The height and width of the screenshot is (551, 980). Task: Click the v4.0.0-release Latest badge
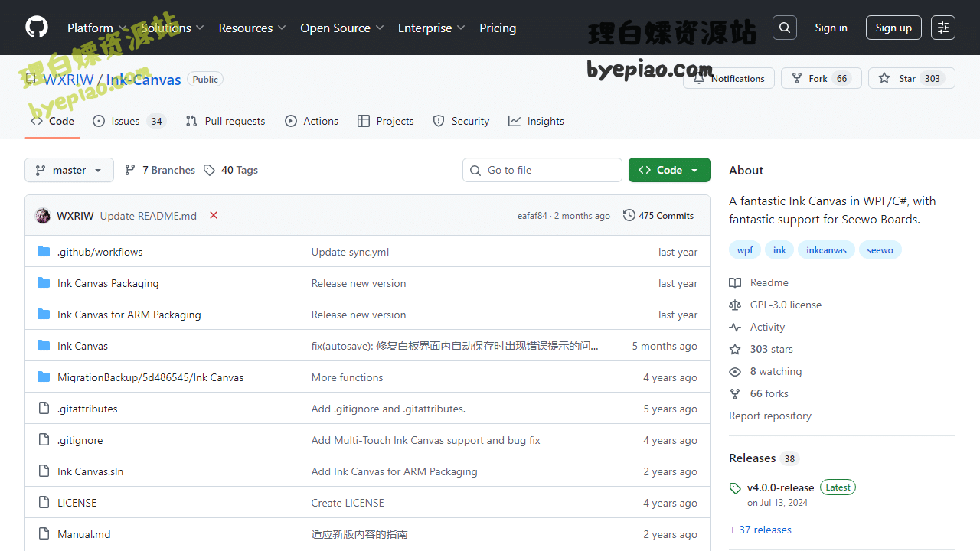pyautogui.click(x=838, y=487)
